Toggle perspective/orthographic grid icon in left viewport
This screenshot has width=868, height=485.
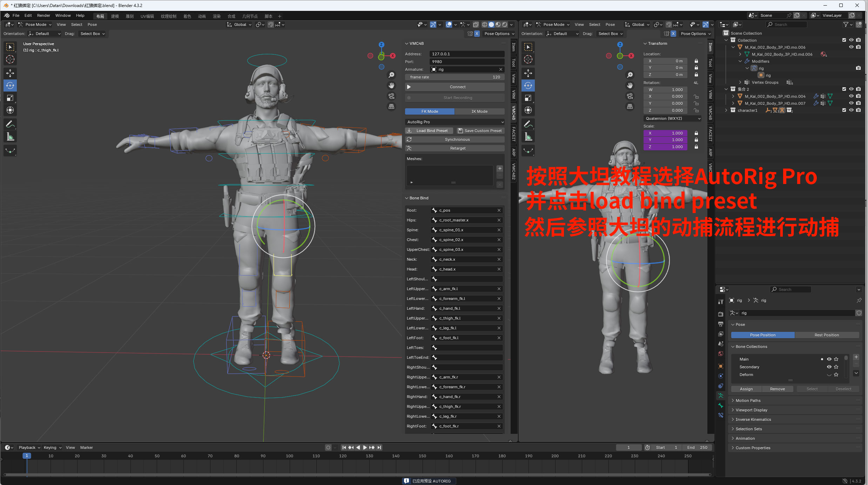click(391, 107)
